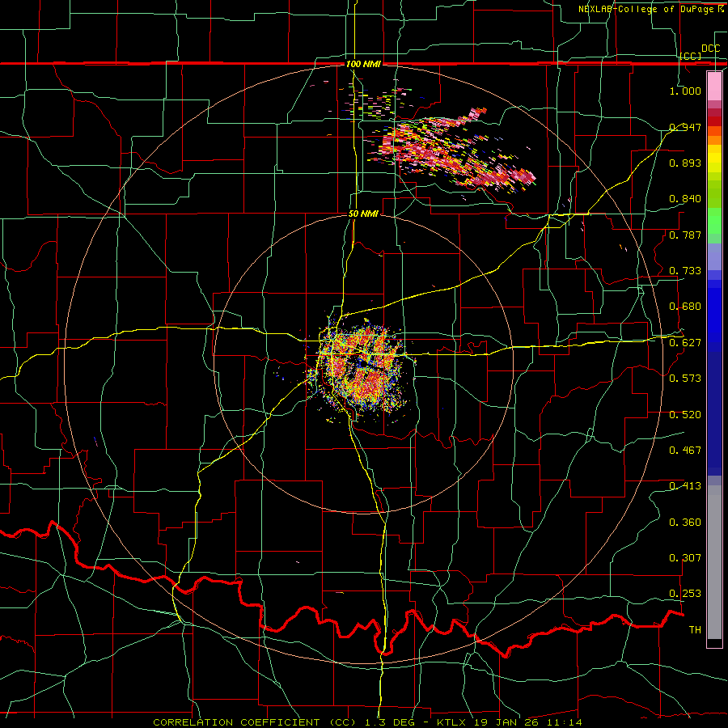Viewport: 728px width, 728px height.
Task: Click the DCC label above the legend
Action: [710, 49]
